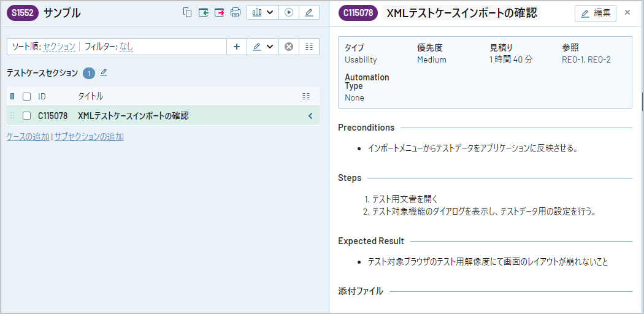Viewport: 644px width, 314px height.
Task: Click the RE0-1, RE0-2 references value
Action: pyautogui.click(x=586, y=59)
